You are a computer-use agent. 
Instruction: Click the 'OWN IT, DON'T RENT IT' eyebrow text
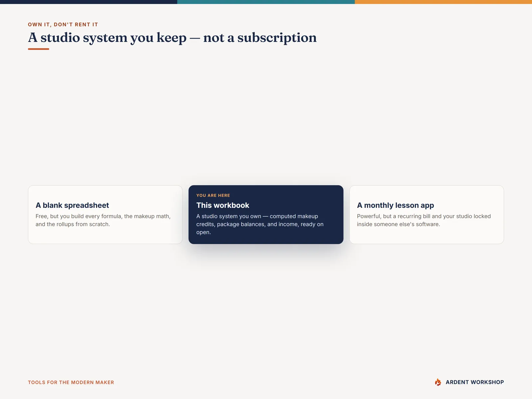(x=63, y=25)
